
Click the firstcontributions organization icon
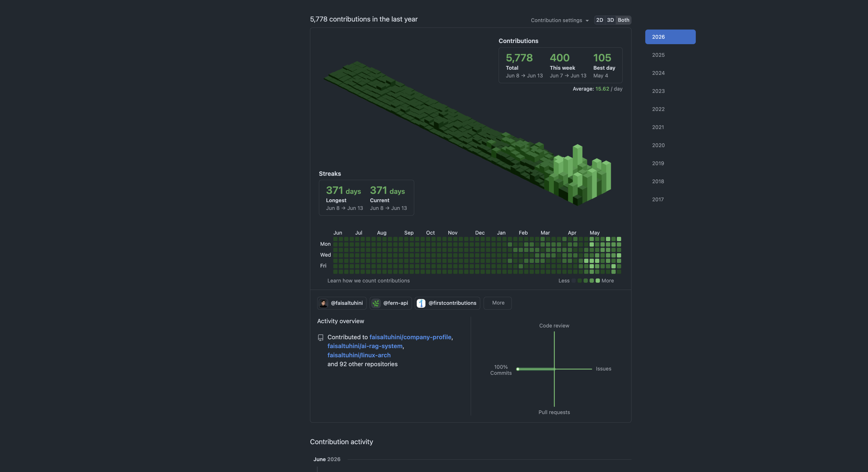421,303
